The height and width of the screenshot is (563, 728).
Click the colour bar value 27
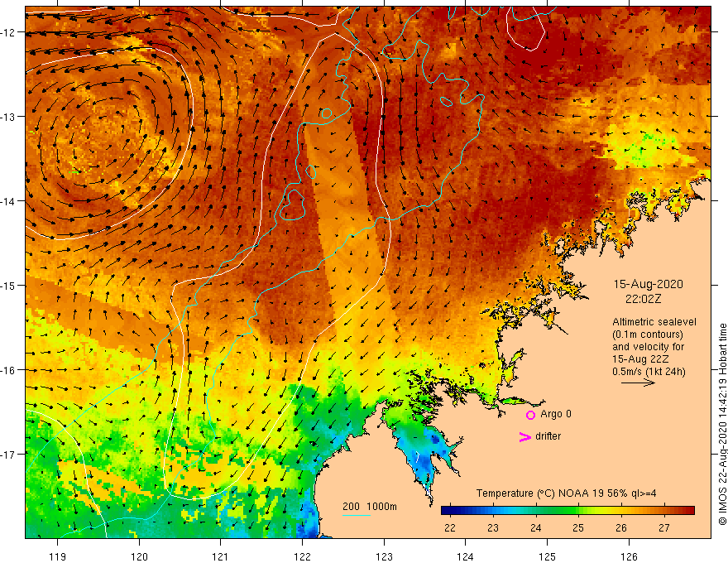[x=664, y=528]
